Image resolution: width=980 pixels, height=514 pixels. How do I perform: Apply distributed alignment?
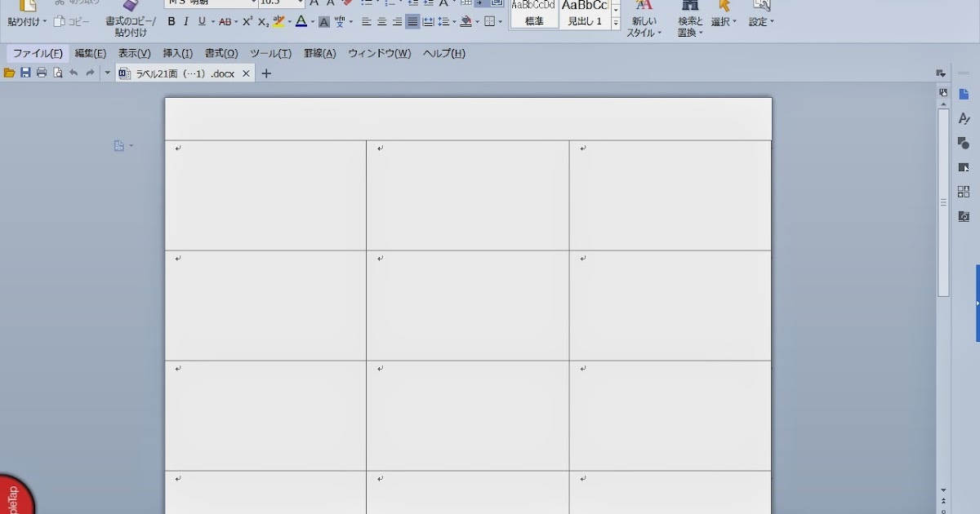point(428,22)
